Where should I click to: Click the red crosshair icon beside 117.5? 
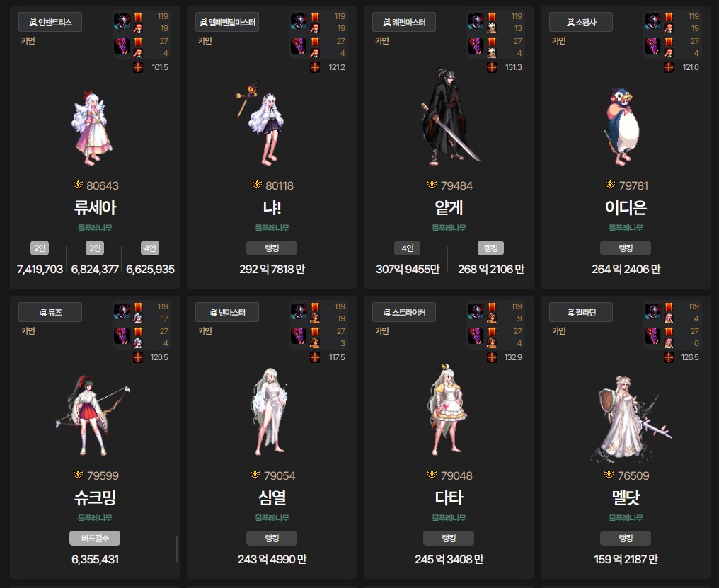point(315,357)
